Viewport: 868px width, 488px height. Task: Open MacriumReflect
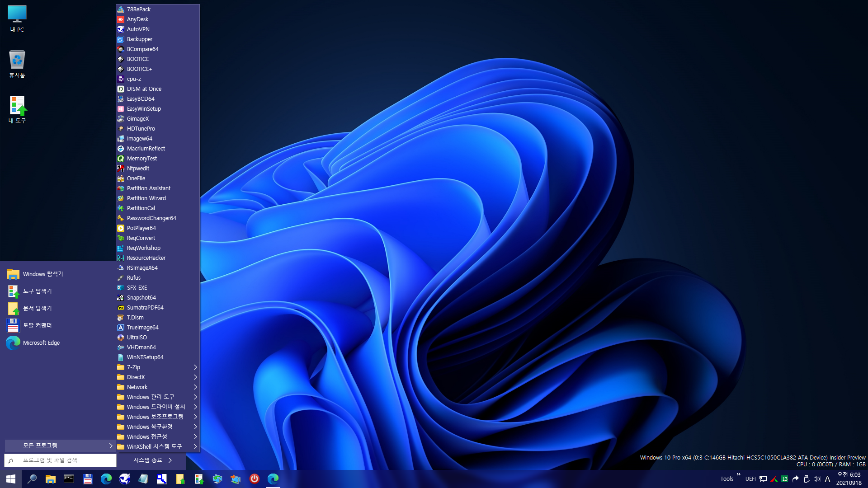tap(157, 148)
